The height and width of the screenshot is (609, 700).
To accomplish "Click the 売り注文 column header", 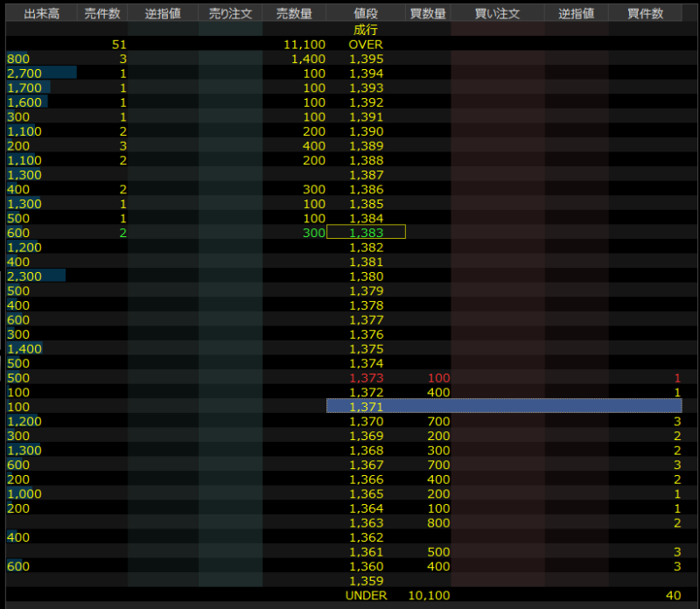I will coord(230,13).
